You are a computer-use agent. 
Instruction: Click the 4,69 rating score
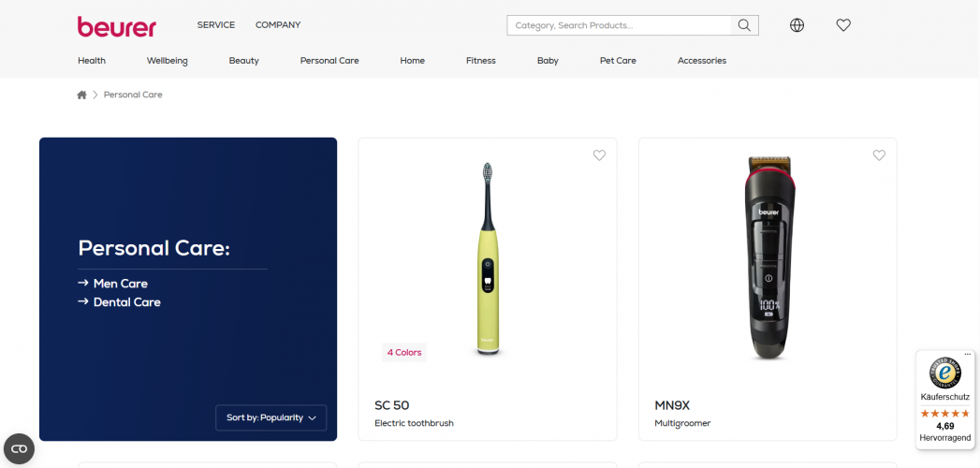click(945, 426)
